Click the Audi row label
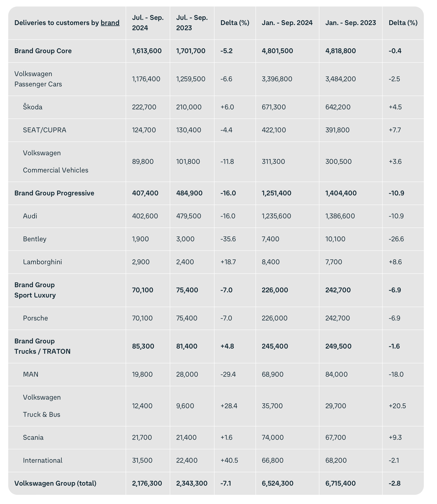Viewport: 437px width, 504px height. 30,216
